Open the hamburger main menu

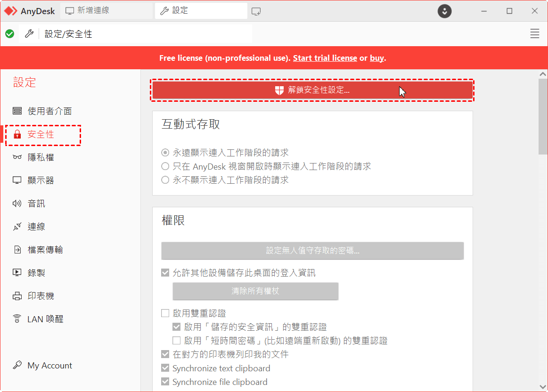coord(534,33)
